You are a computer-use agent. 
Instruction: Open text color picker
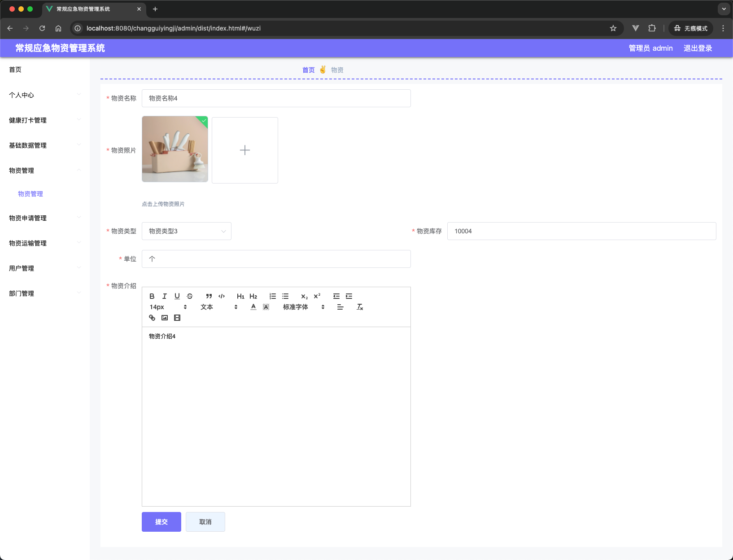(253, 307)
